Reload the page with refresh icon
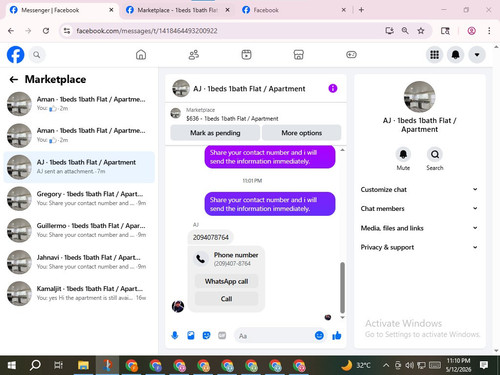500x375 pixels. coord(46,31)
